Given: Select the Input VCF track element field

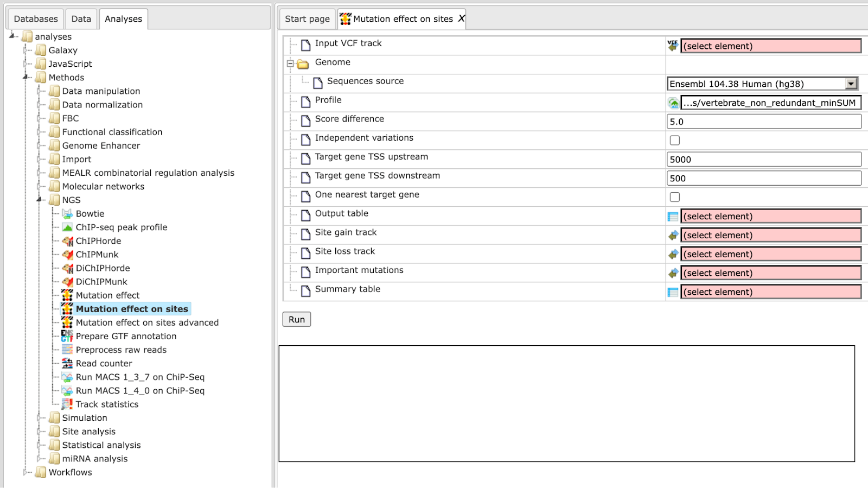Looking at the screenshot, I should [x=771, y=46].
